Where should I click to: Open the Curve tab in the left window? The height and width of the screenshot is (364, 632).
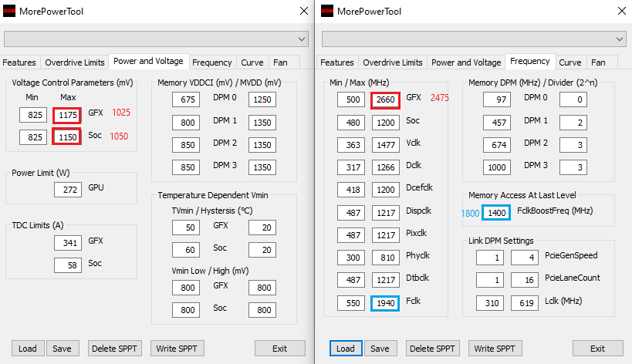tap(252, 62)
